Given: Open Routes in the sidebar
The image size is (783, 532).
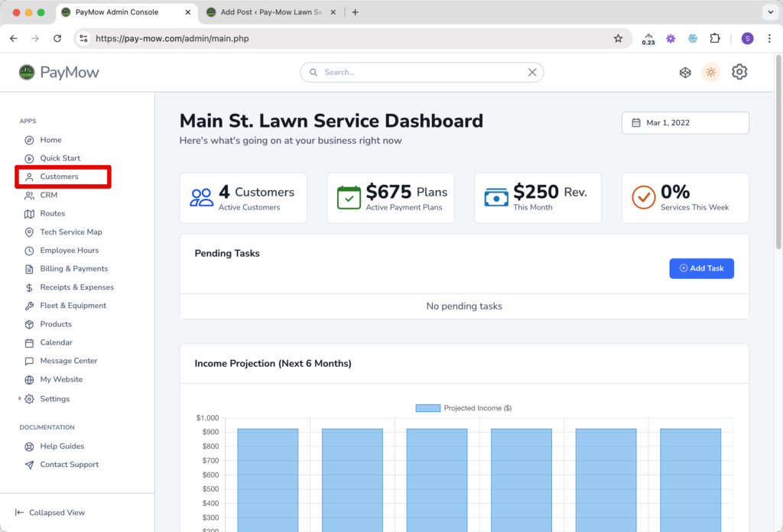Looking at the screenshot, I should pos(53,213).
